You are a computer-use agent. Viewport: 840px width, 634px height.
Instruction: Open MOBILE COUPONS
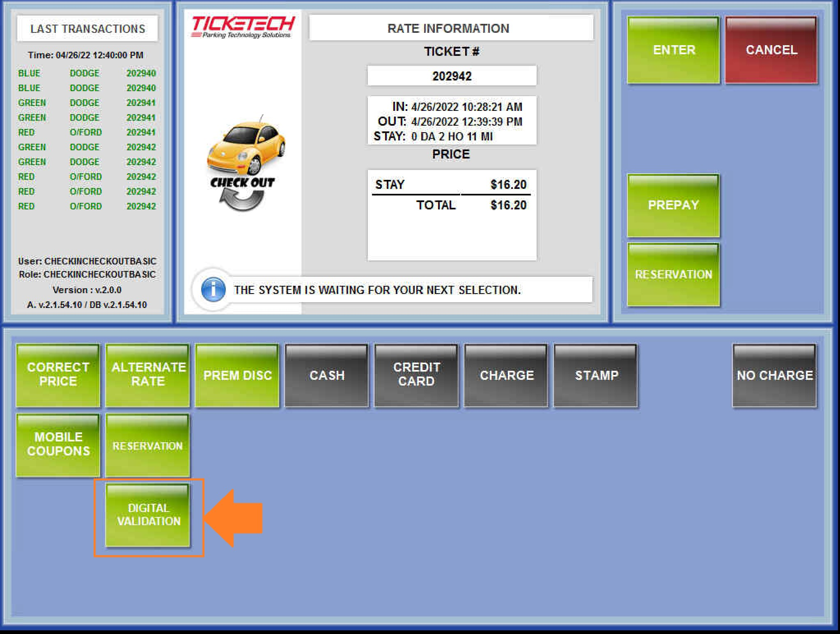(58, 445)
